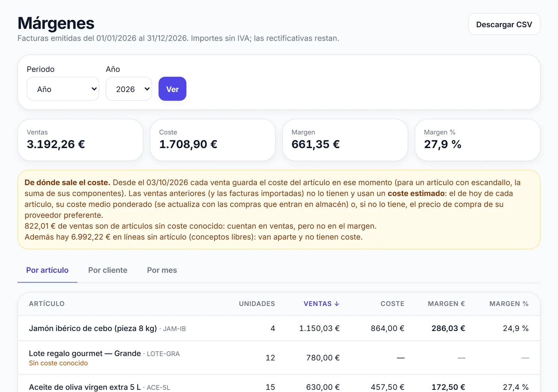558x392 pixels.
Task: Open the year dropdown showing 2026
Action: 129,89
